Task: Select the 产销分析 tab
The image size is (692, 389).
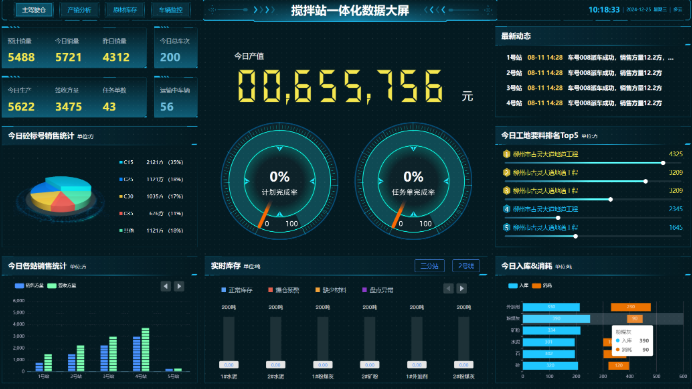Action: (x=79, y=10)
